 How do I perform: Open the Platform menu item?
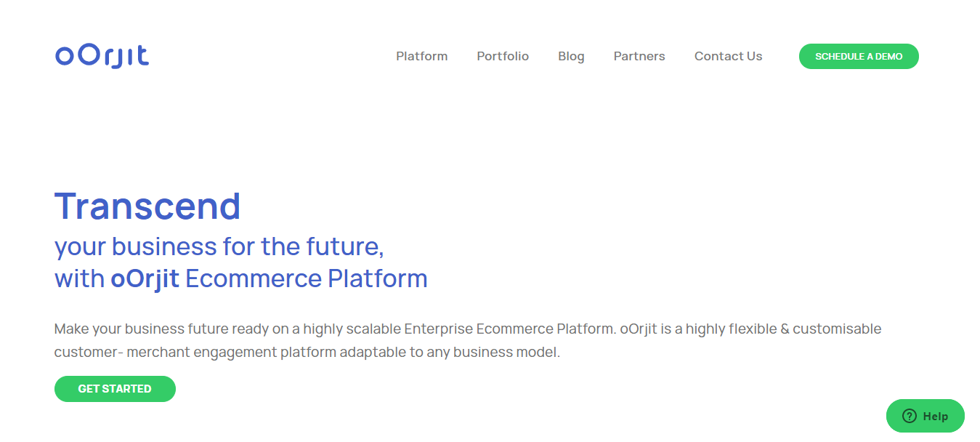click(421, 56)
